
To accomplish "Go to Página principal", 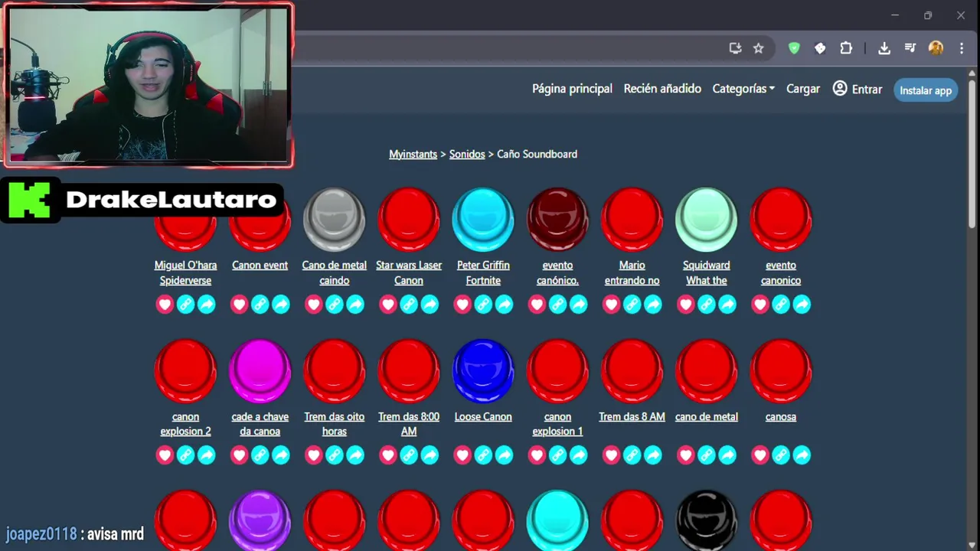I will [572, 89].
